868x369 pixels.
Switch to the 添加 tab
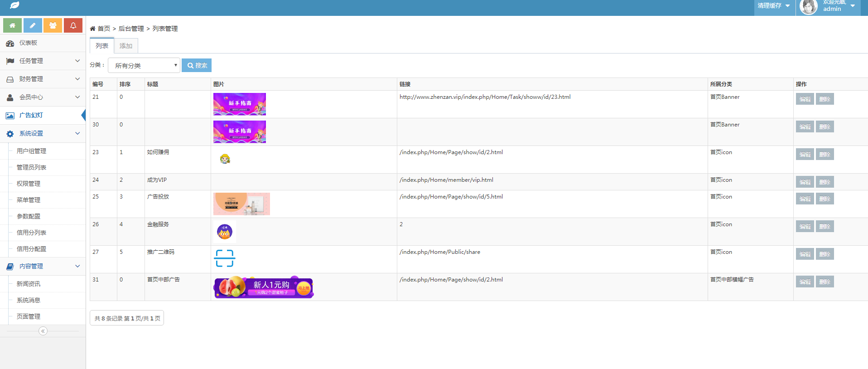tap(126, 46)
